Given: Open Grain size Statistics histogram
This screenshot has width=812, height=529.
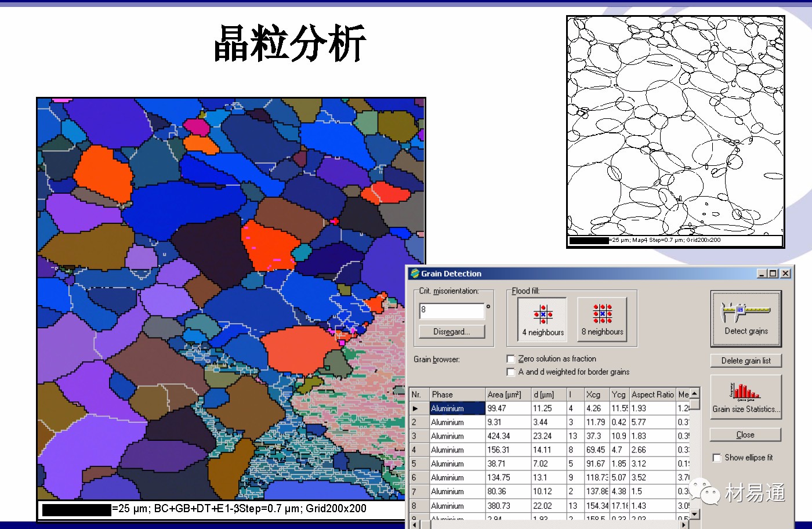Looking at the screenshot, I should click(x=746, y=391).
